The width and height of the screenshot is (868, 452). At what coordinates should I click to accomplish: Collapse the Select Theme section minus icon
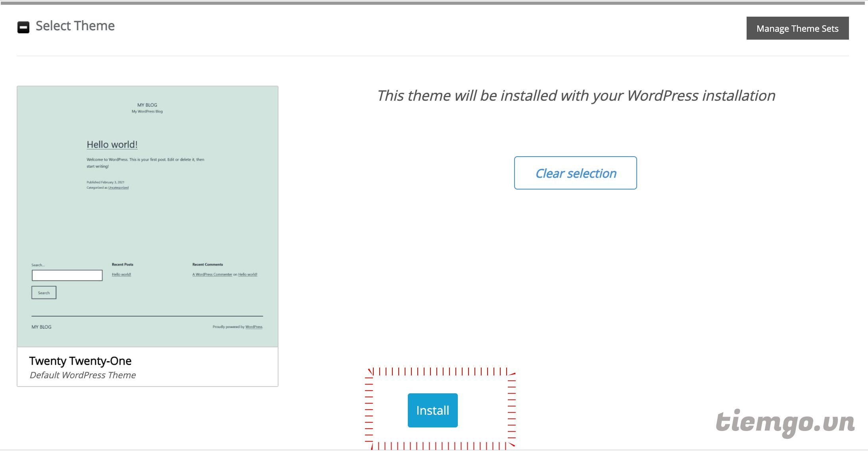pyautogui.click(x=23, y=27)
